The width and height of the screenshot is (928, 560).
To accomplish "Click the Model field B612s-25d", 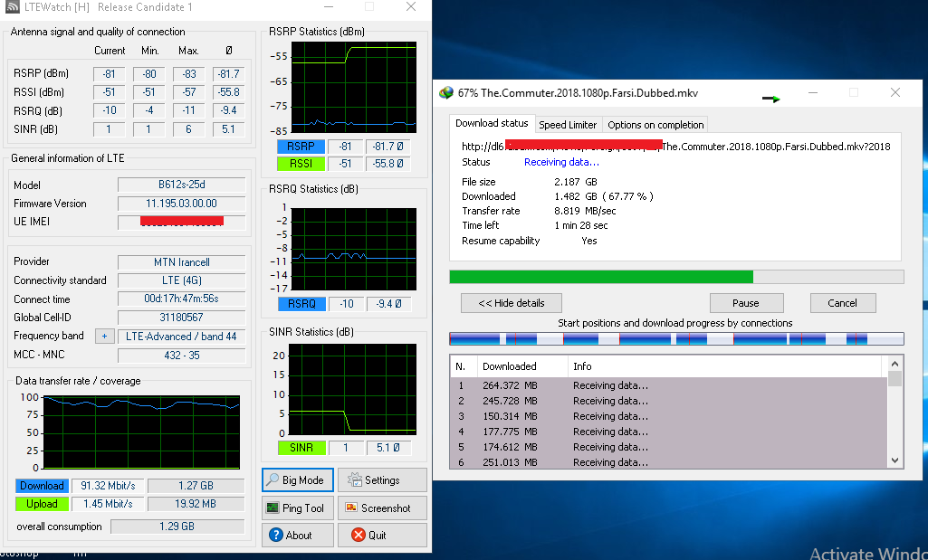I will [x=182, y=185].
